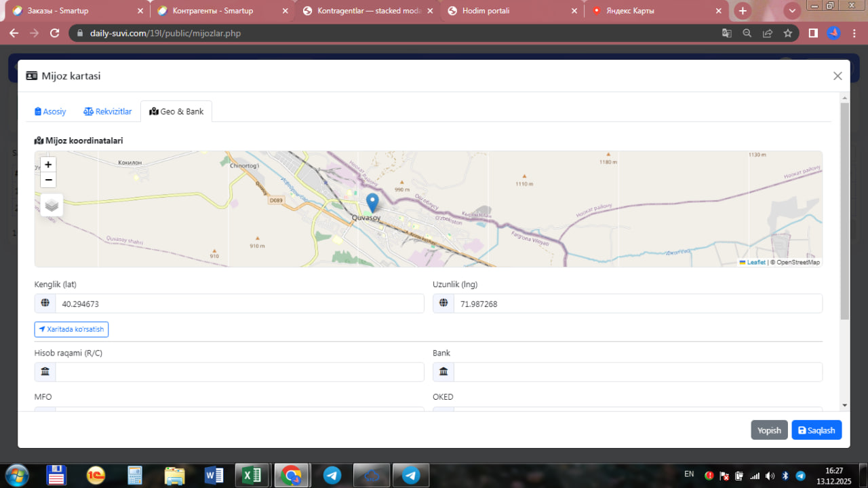Click the Xaritada ko'rsatish button
The image size is (868, 488).
tap(71, 329)
